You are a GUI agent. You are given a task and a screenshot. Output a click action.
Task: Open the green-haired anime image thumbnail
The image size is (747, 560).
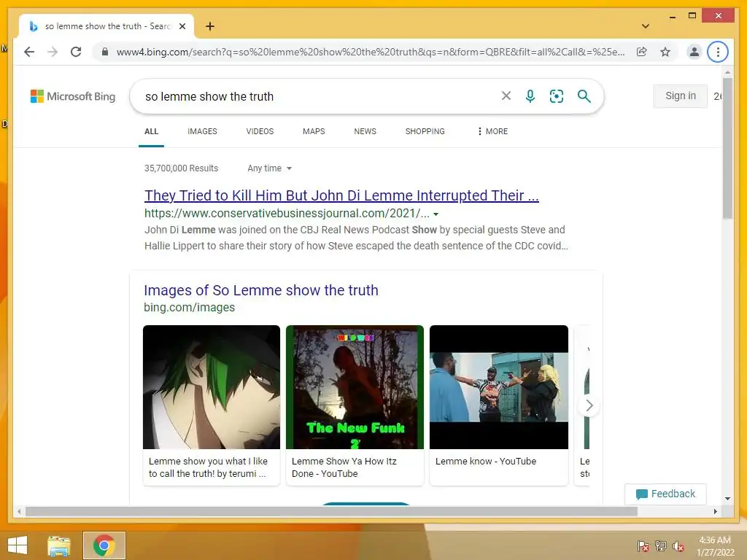(212, 387)
